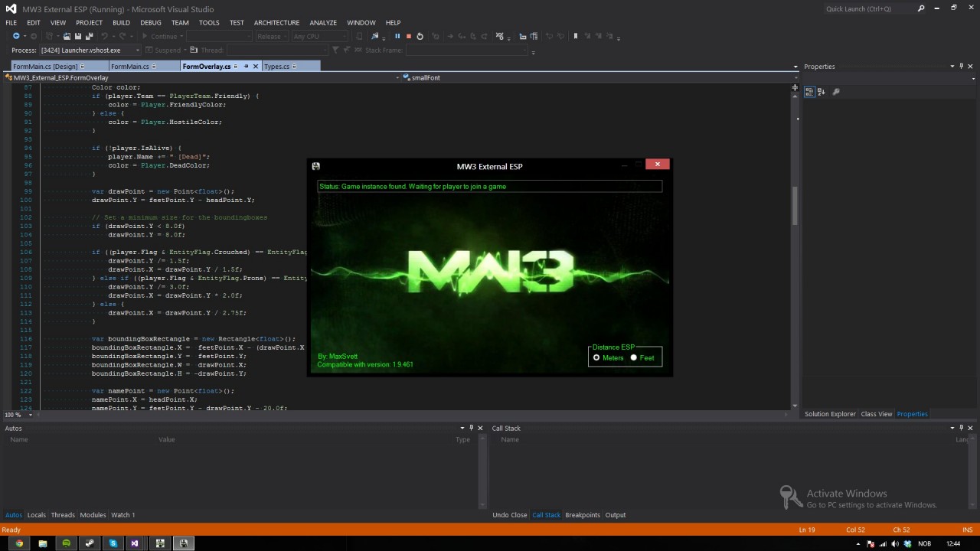Sort Properties alphabetically
Viewport: 980px width, 551px height.
[822, 92]
